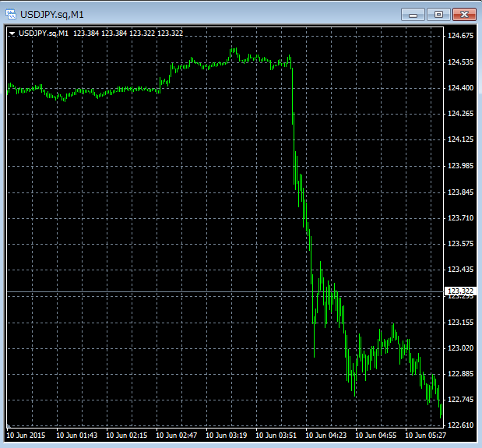The image size is (482, 448).
Task: Click the USDJPY.sq,M1 title bar text
Action: [55, 14]
